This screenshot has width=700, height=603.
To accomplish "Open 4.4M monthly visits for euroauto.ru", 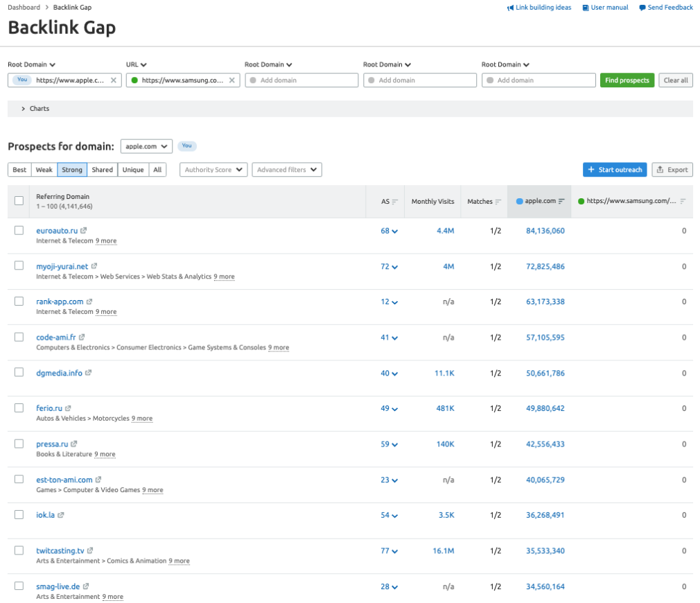I will (x=445, y=231).
